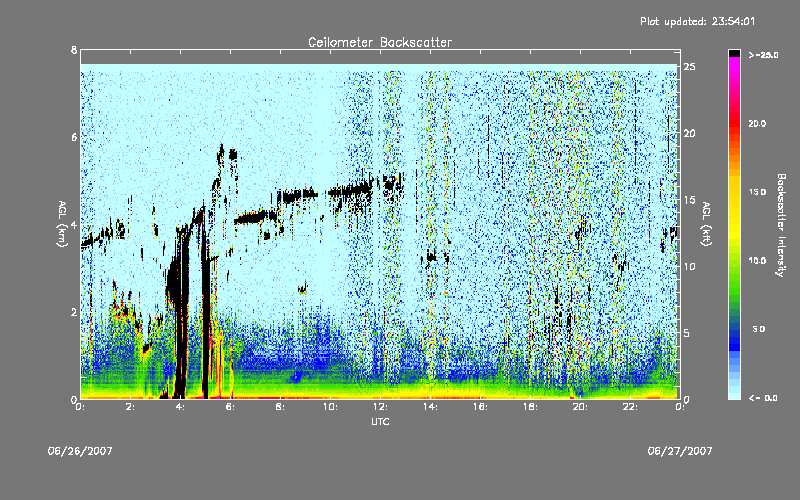The image size is (800, 500).
Task: Click the "Ceilometer Backscatter" plot title
Action: click(x=380, y=42)
